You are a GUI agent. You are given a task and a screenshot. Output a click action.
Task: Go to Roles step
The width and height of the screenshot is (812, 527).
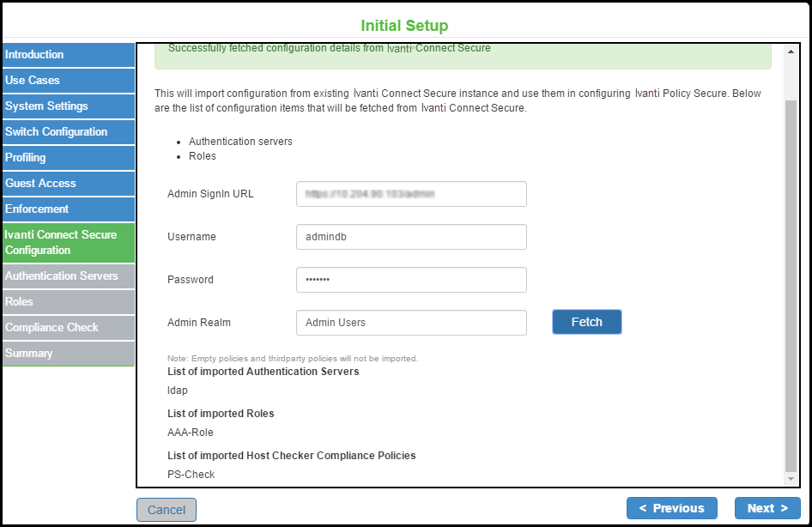pyautogui.click(x=67, y=302)
